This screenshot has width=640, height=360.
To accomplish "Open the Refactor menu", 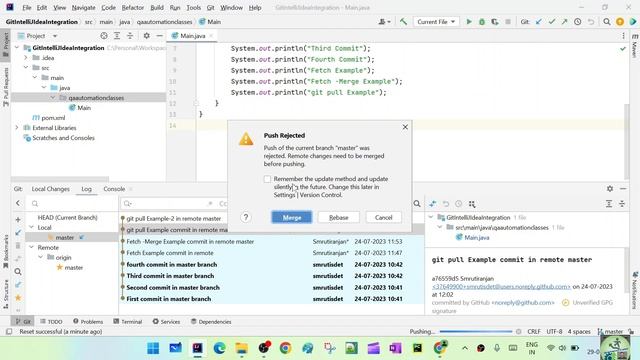I will [x=133, y=8].
